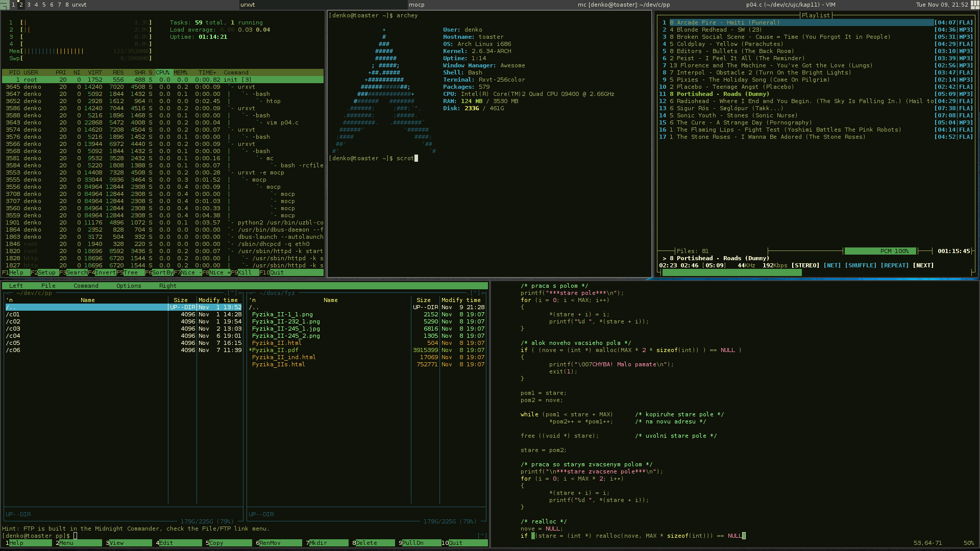Open the Options menu in Midnight Commander
980x551 pixels.
(x=129, y=286)
